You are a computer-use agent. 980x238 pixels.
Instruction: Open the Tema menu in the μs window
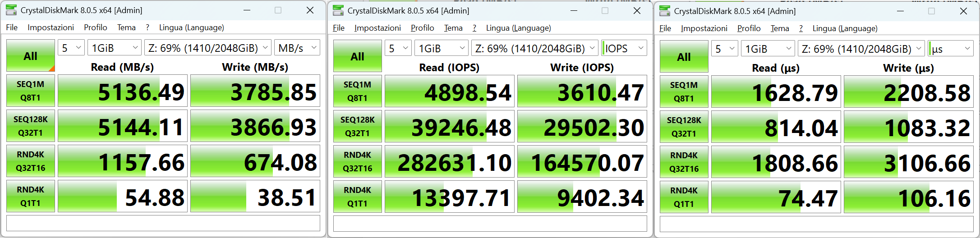tap(779, 28)
